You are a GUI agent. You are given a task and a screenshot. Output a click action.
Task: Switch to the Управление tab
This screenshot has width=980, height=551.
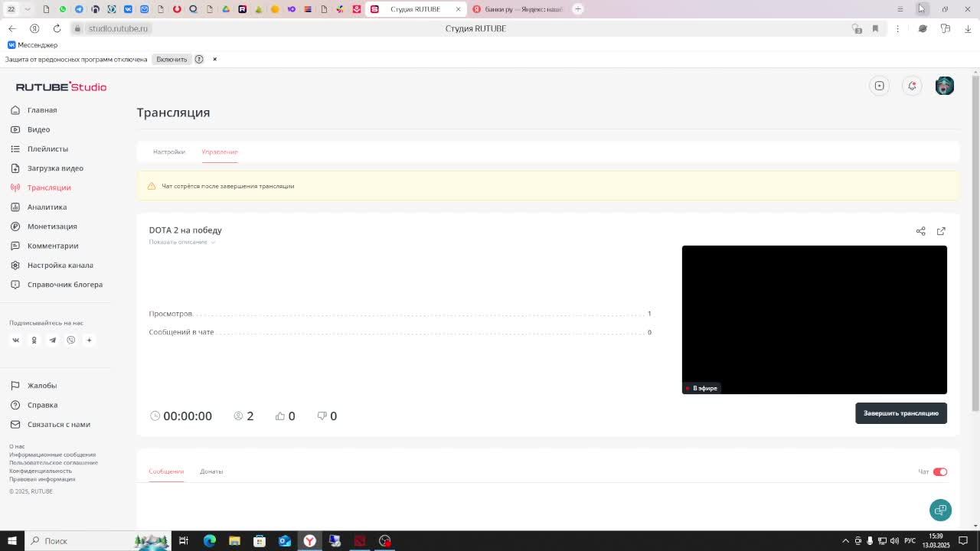[x=220, y=152]
